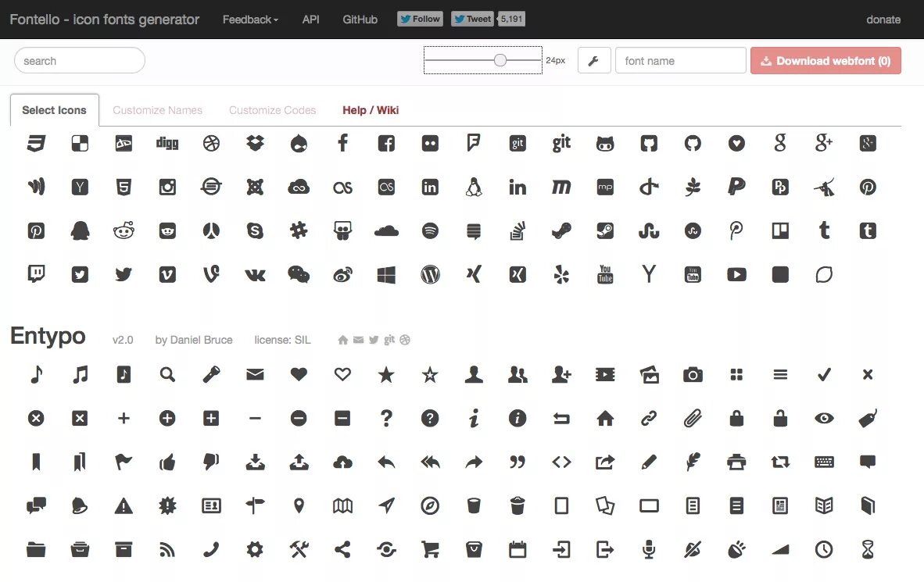Select the YouTube play button icon
The width and height of the screenshot is (924, 582).
736,274
